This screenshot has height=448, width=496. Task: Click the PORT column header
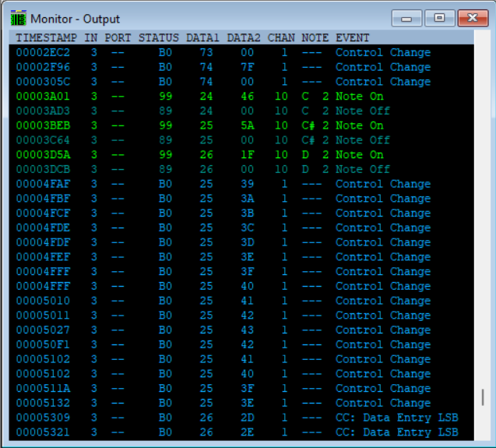click(x=118, y=37)
